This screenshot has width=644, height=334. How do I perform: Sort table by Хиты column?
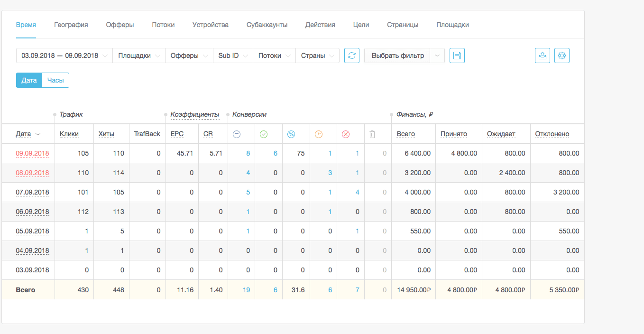pos(106,134)
